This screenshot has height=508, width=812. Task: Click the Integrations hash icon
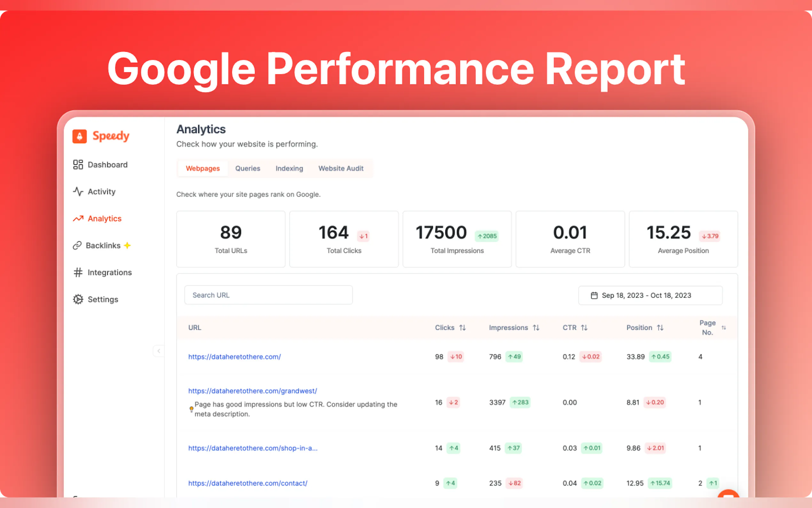point(78,273)
